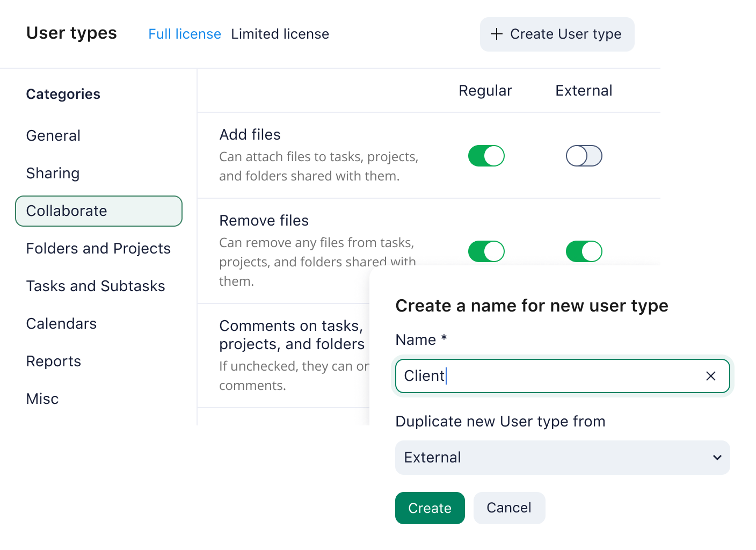756x550 pixels.
Task: Click the plus icon to create a user type
Action: click(x=496, y=34)
